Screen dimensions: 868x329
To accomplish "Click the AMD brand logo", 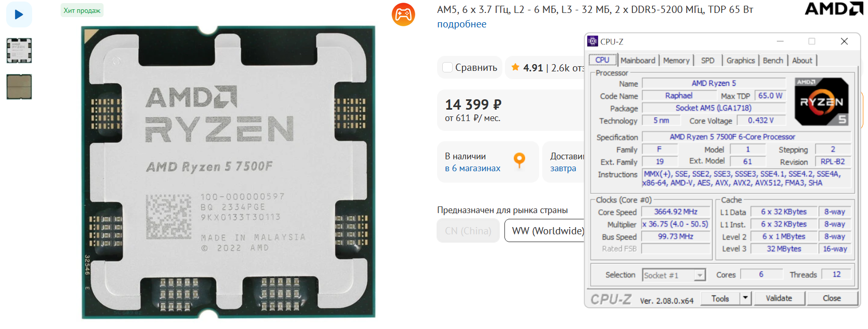I will click(833, 9).
